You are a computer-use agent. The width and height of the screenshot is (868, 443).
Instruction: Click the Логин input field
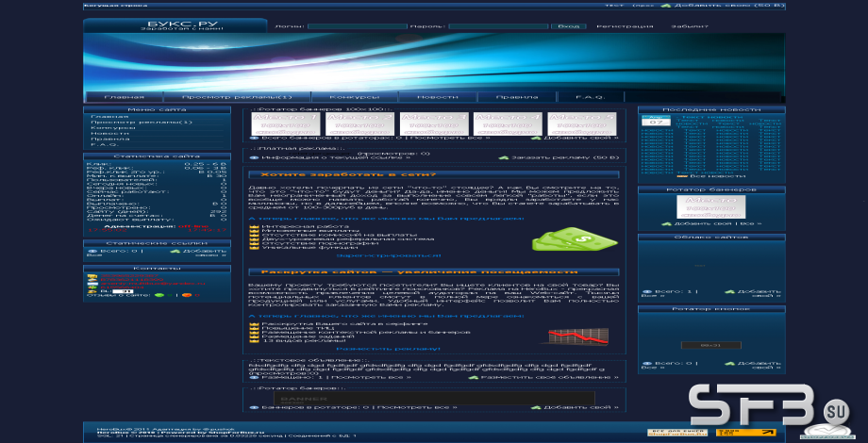tap(358, 26)
